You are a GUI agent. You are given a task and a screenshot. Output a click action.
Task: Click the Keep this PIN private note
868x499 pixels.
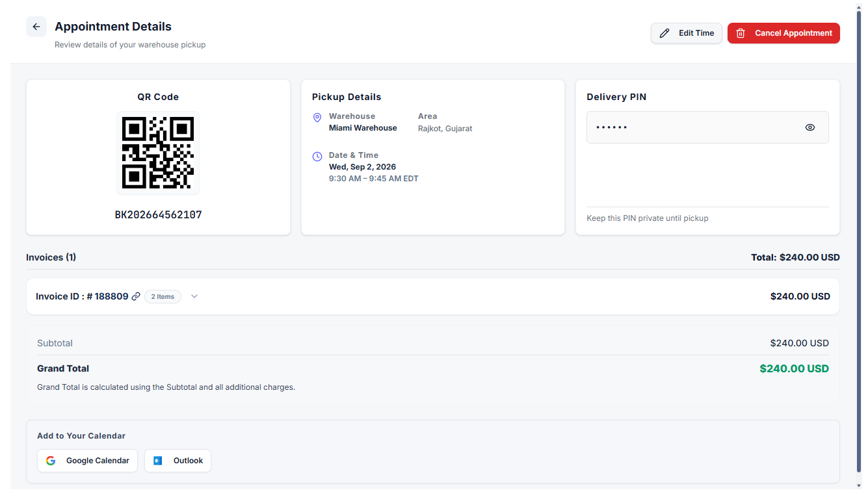point(648,218)
